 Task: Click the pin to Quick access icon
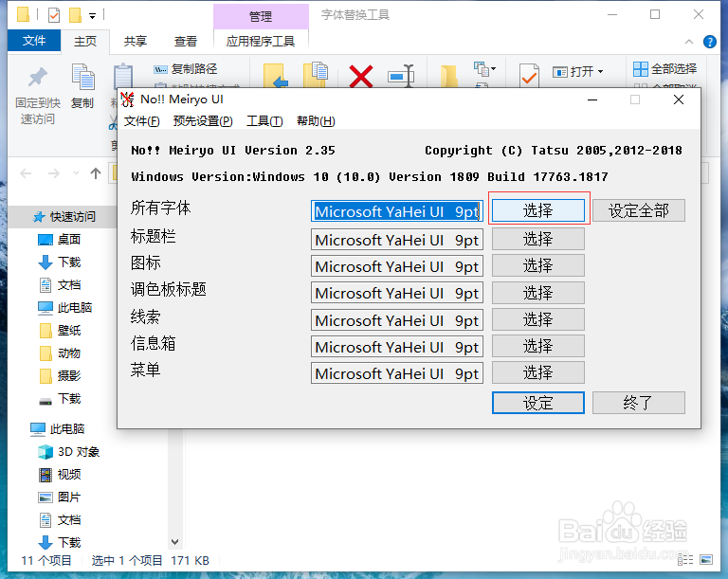click(37, 77)
